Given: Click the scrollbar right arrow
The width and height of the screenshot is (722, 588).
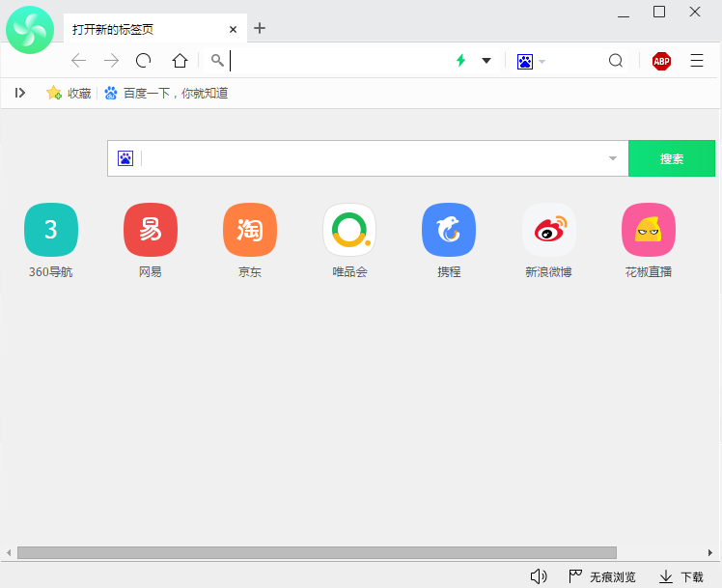Looking at the screenshot, I should (x=710, y=552).
